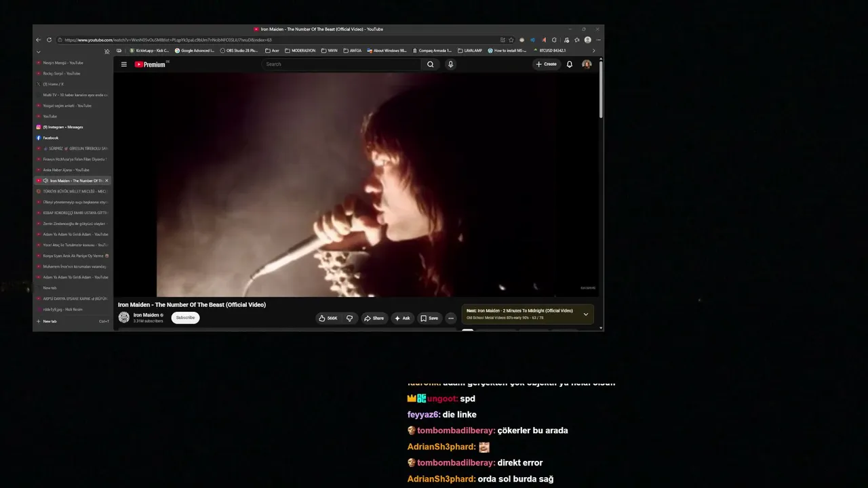Open the Acer bookmarks folder
This screenshot has height=488, width=868.
coord(272,51)
